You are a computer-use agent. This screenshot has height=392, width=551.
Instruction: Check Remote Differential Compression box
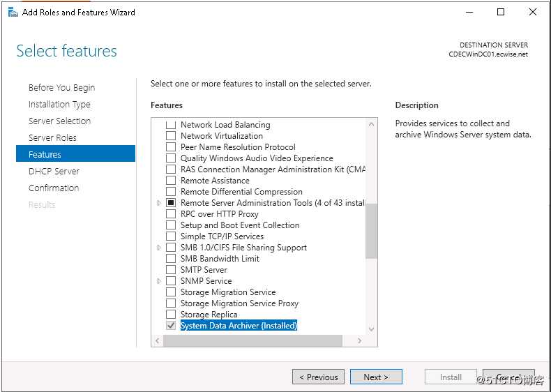[x=171, y=192]
